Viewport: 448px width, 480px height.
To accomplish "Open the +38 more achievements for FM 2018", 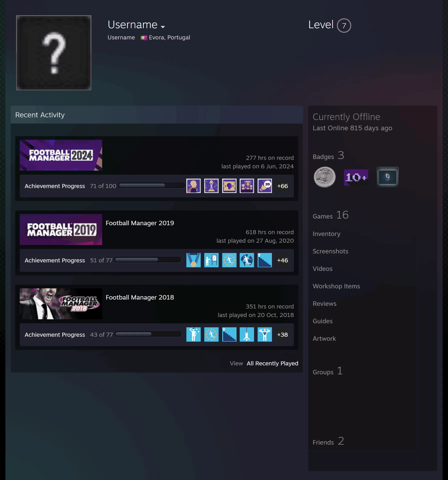I will pos(282,334).
